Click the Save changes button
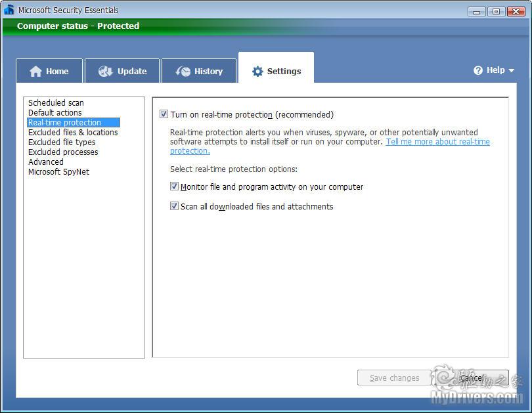This screenshot has height=413, width=532. click(x=394, y=378)
